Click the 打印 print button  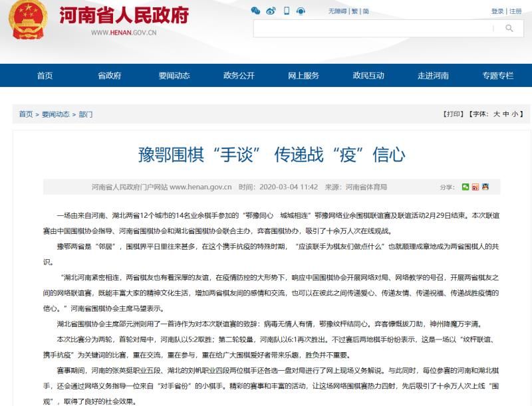coord(454,114)
